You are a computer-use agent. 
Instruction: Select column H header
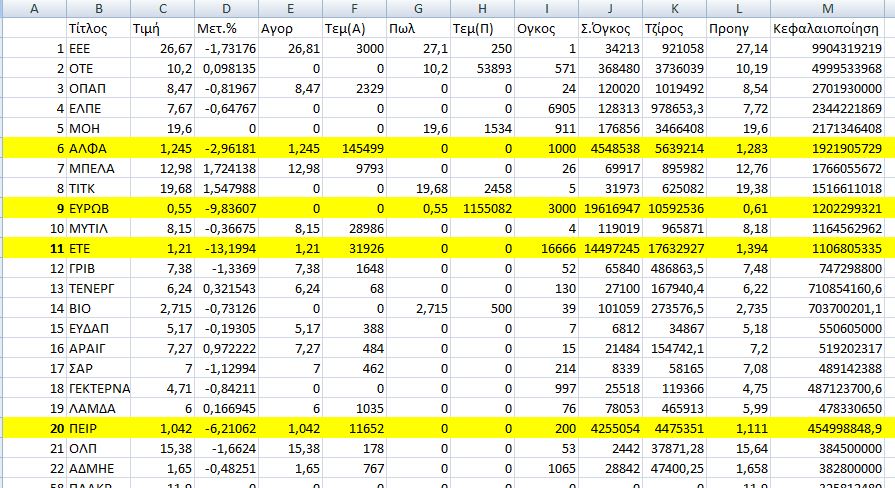(x=482, y=9)
